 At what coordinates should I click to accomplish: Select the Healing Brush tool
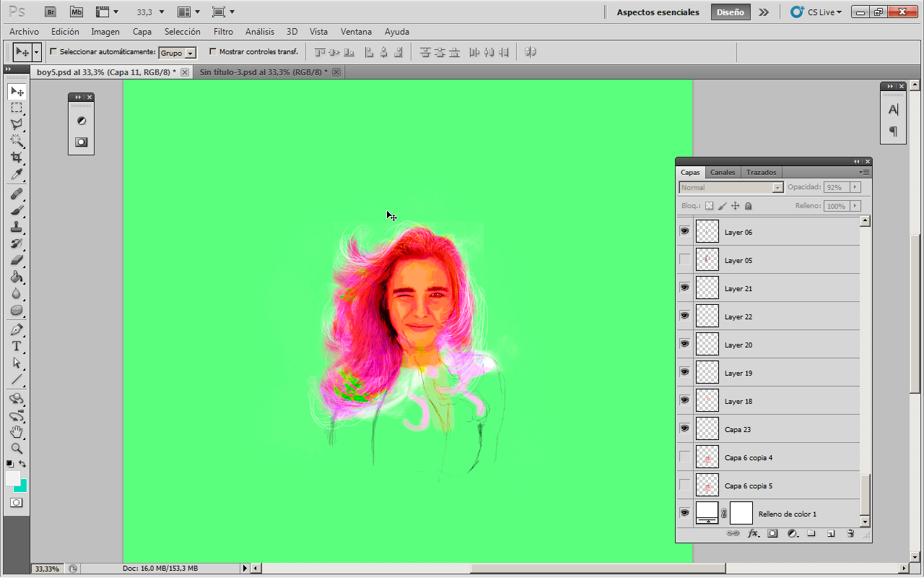tap(17, 194)
